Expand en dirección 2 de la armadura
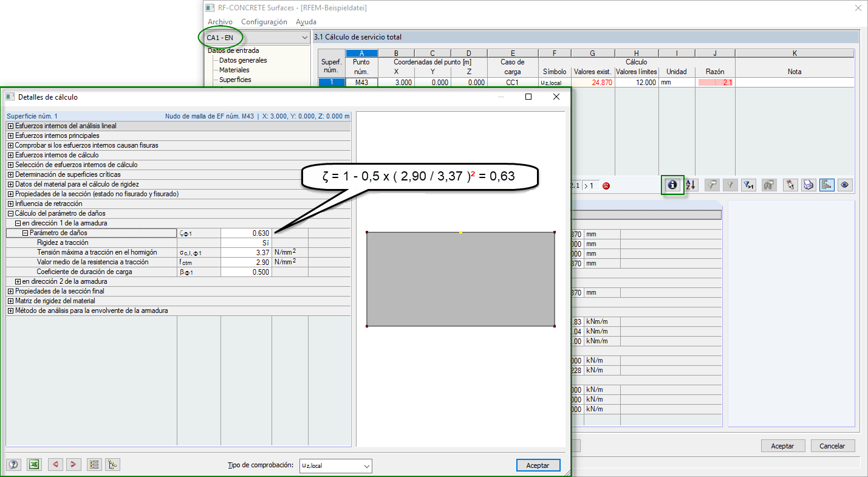Screen dimensions: 868x477 click(x=18, y=281)
